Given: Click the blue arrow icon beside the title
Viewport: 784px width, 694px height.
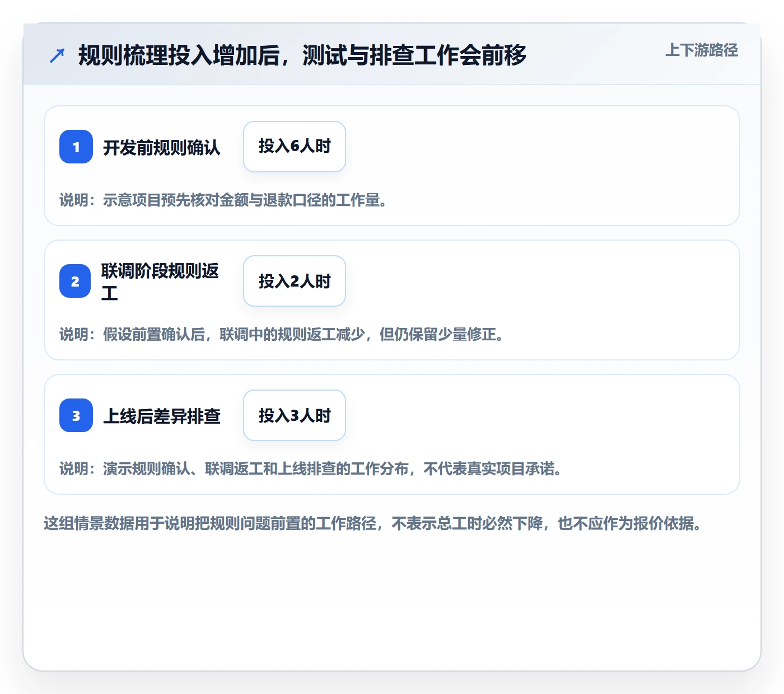Looking at the screenshot, I should [x=57, y=55].
